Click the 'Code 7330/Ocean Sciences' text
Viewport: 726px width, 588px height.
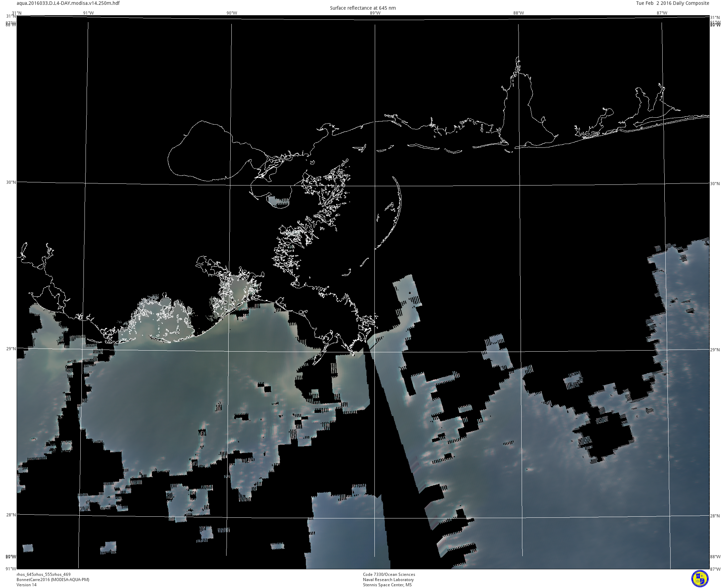[389, 575]
